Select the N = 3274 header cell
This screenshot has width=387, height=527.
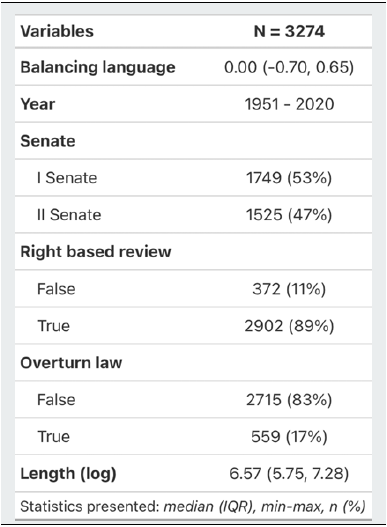(x=289, y=32)
